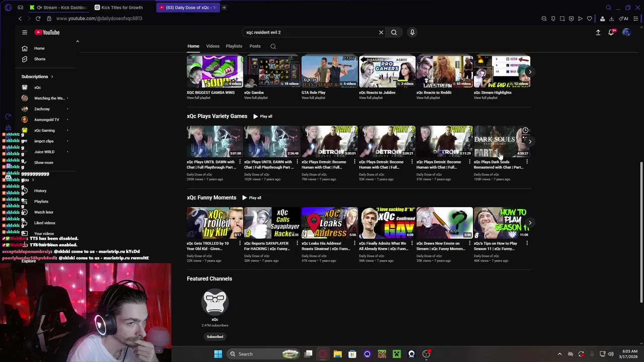The image size is (644, 362).
Task: Switch to the Playlists channel tab
Action: click(x=234, y=46)
